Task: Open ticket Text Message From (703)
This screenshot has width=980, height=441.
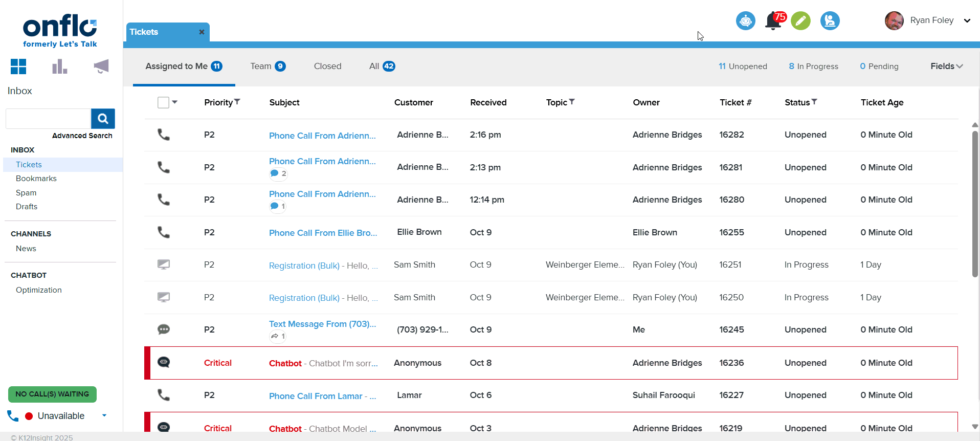Action: 322,324
